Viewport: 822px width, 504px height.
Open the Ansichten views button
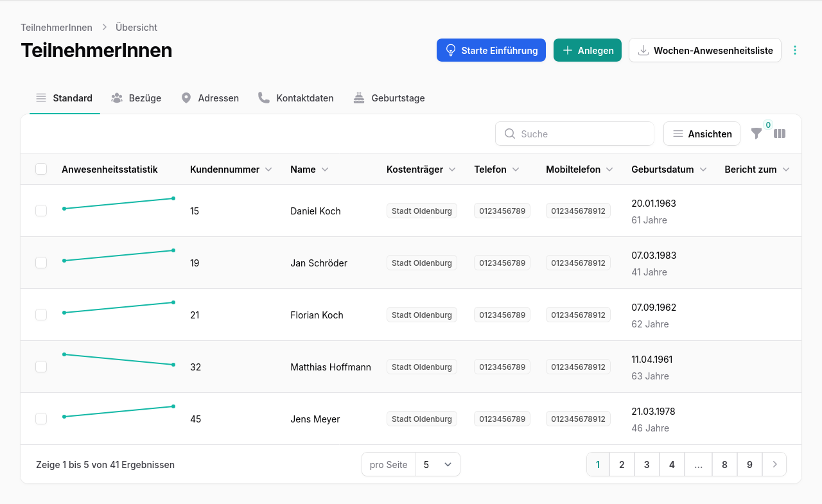pos(702,134)
